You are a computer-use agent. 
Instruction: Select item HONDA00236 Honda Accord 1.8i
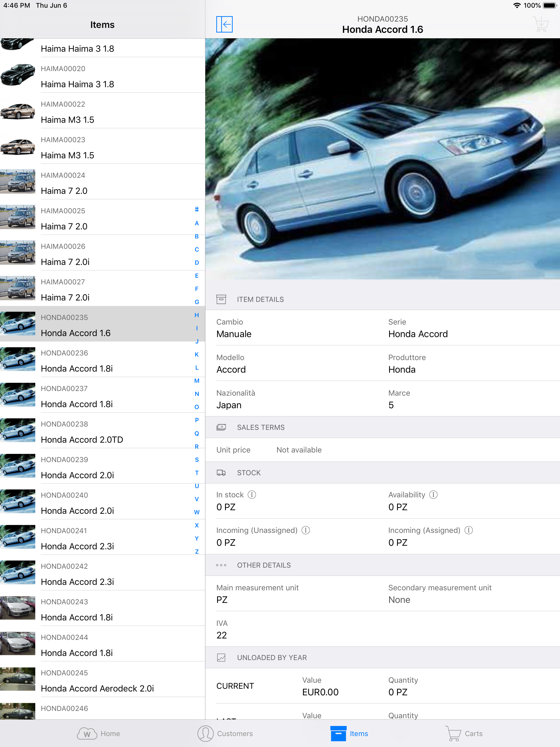tap(102, 359)
